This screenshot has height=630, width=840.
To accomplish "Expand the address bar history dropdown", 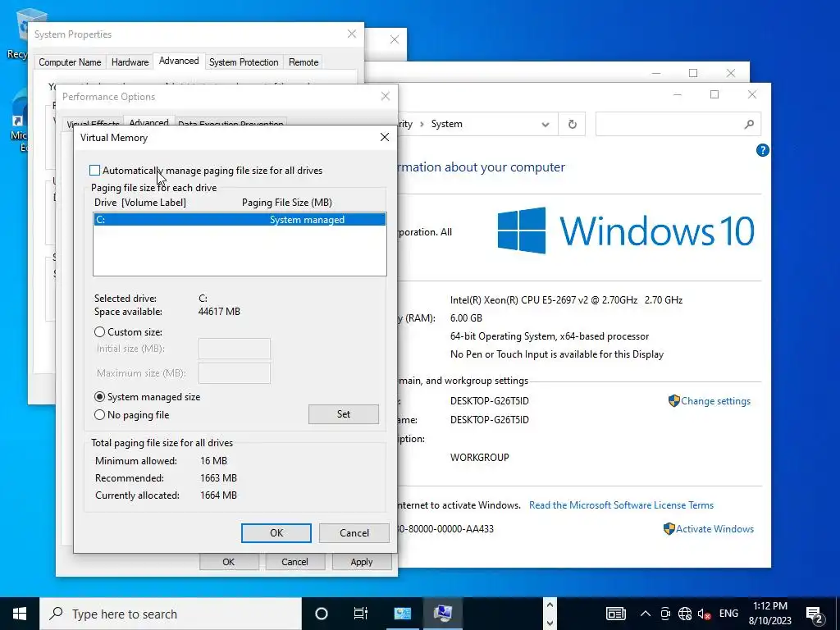I will tap(545, 125).
